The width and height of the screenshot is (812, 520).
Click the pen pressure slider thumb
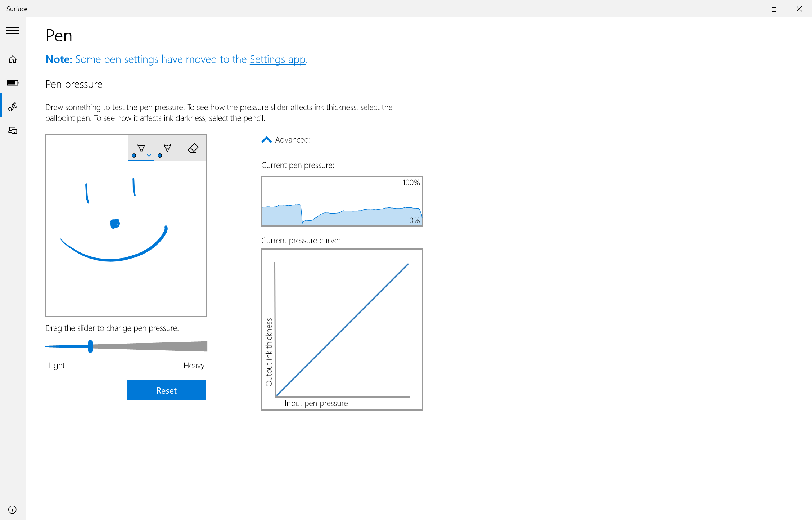[90, 346]
